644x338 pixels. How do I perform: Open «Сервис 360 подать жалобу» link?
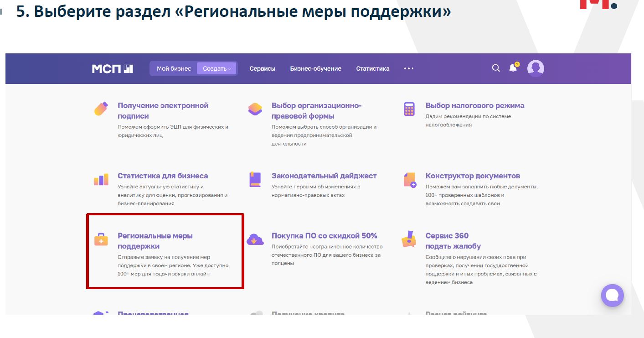[453, 241]
